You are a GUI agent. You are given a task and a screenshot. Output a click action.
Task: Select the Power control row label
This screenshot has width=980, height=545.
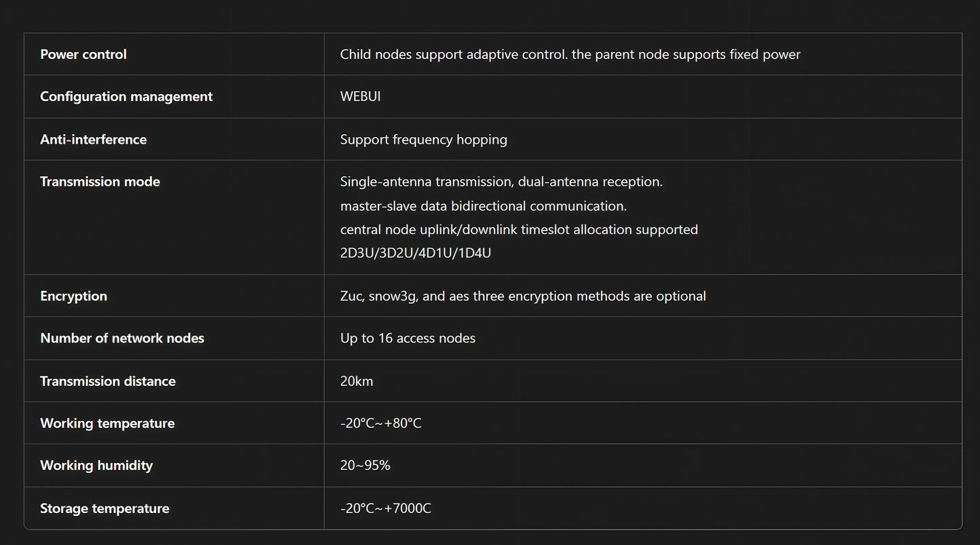(x=83, y=54)
